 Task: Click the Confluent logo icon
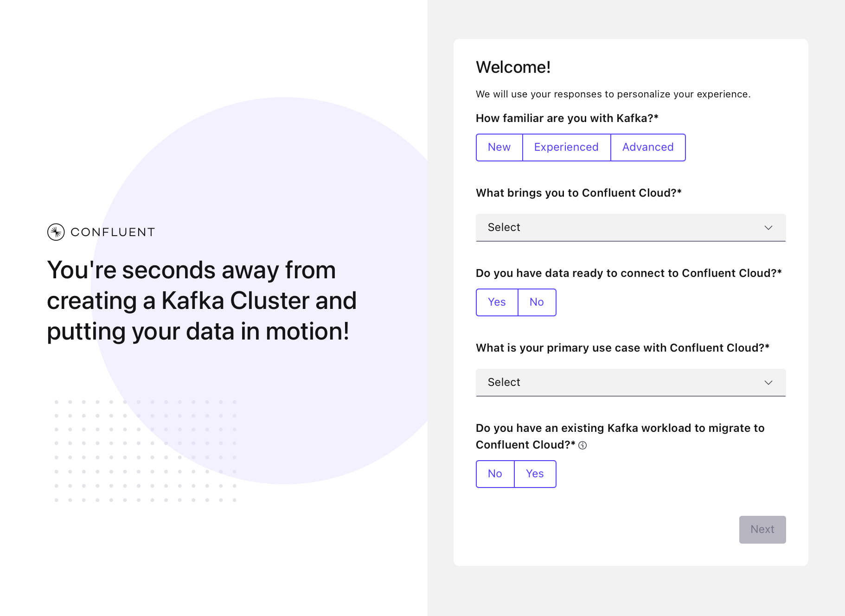click(56, 232)
